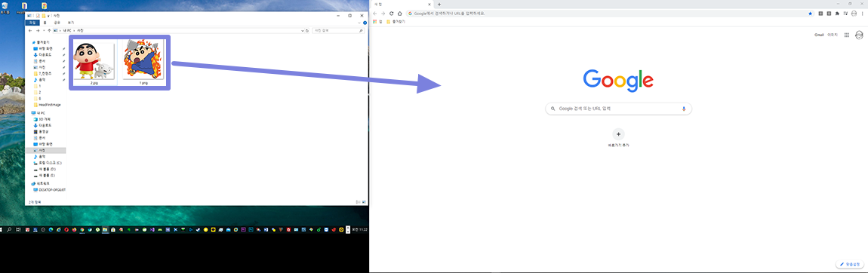Open the HeadFirstImage folder in sidebar
This screenshot has width=868, height=273.
pyautogui.click(x=47, y=104)
